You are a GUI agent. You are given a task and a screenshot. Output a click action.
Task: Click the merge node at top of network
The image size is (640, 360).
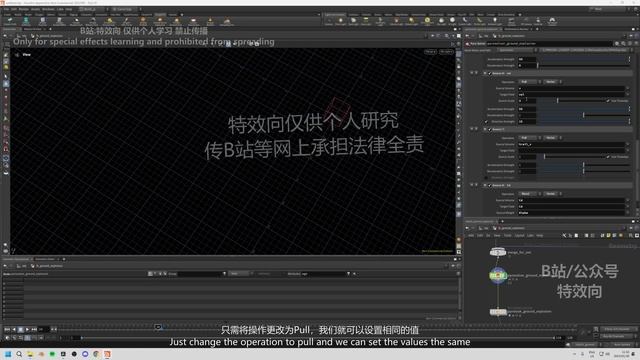[498, 252]
